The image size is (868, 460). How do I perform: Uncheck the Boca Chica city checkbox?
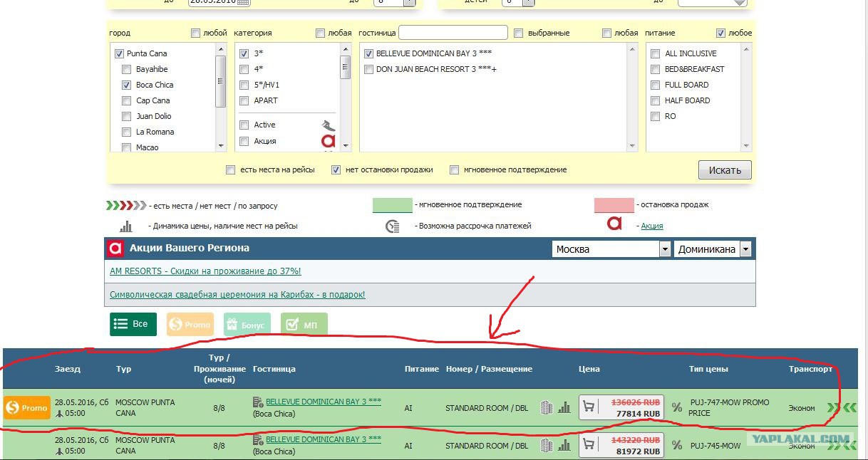coord(126,85)
